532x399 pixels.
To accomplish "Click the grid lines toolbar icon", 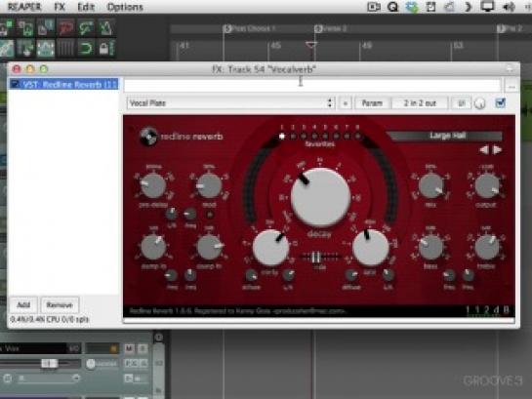I will 65,48.
